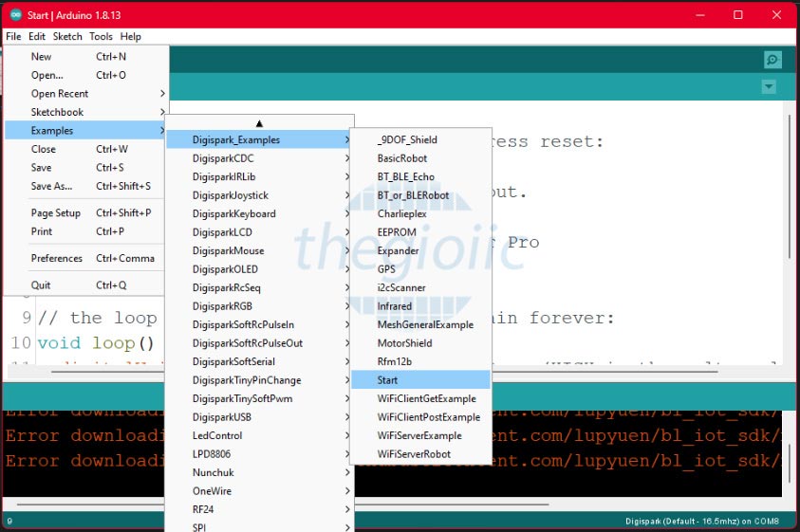Open the Sketch menu

coord(67,36)
